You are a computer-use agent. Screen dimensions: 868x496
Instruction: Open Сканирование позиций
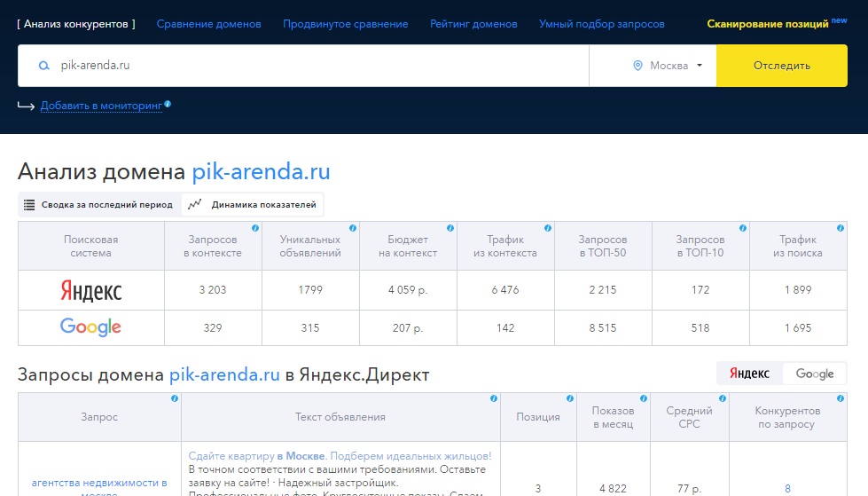tap(768, 24)
